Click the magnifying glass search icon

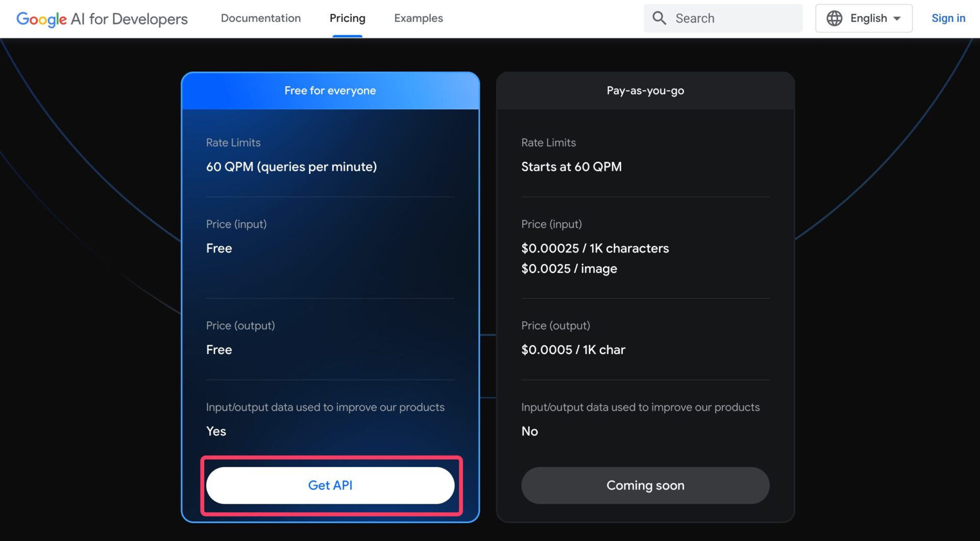pyautogui.click(x=659, y=18)
